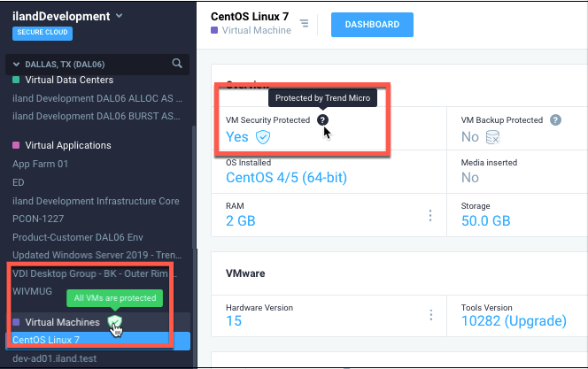Click the green shield beside Virtual Machines

113,322
